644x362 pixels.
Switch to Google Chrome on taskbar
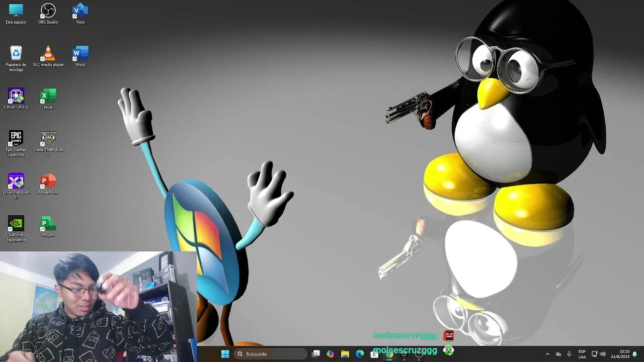[x=389, y=354]
